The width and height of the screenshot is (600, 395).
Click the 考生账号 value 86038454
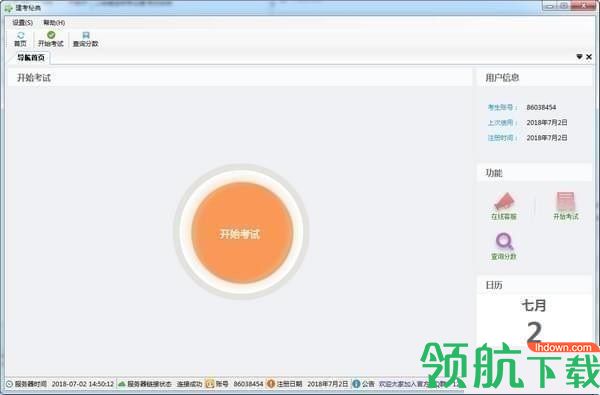[x=541, y=108]
